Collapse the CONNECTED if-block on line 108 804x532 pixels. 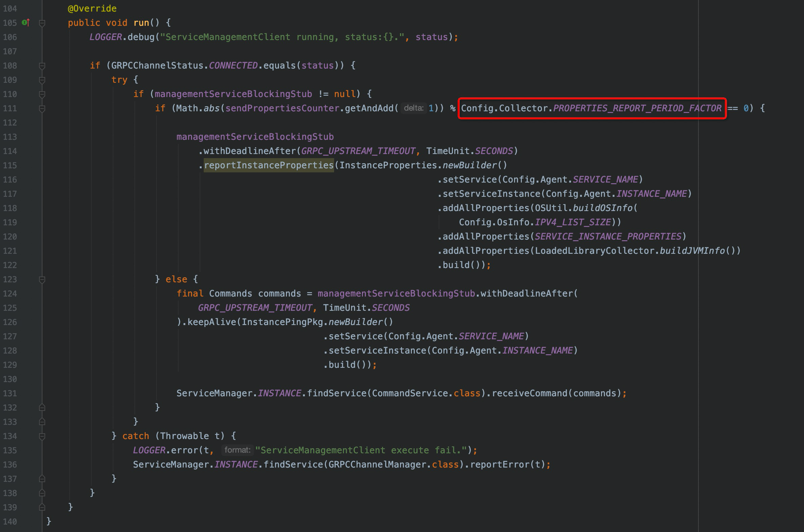coord(42,66)
